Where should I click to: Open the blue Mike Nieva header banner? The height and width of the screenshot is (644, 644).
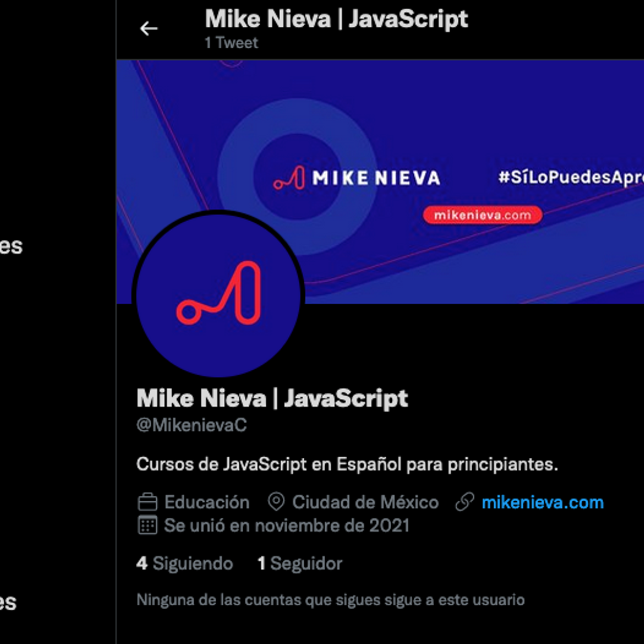tap(380, 181)
